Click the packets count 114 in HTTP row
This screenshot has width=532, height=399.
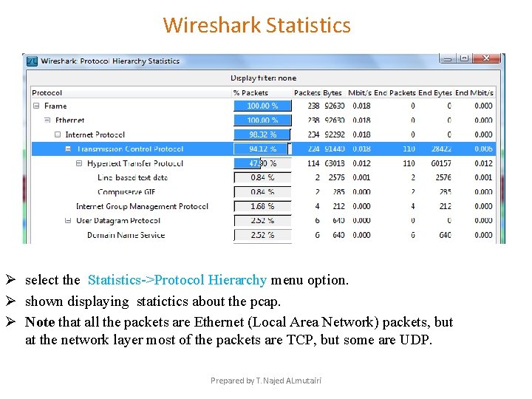tap(313, 163)
